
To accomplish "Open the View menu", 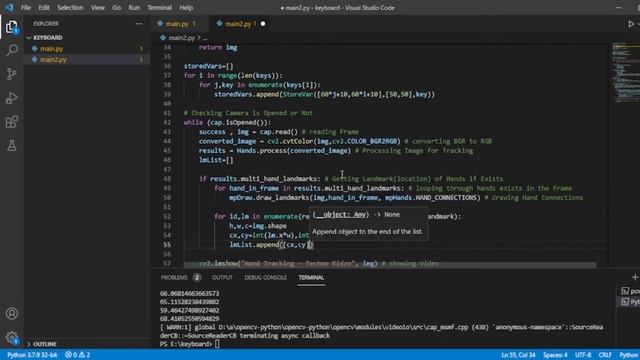I will (98, 7).
